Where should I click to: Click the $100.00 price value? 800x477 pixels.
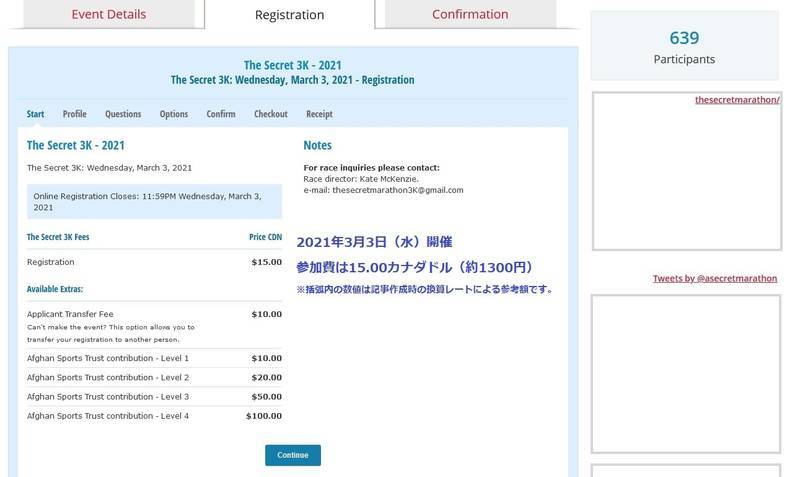[264, 416]
